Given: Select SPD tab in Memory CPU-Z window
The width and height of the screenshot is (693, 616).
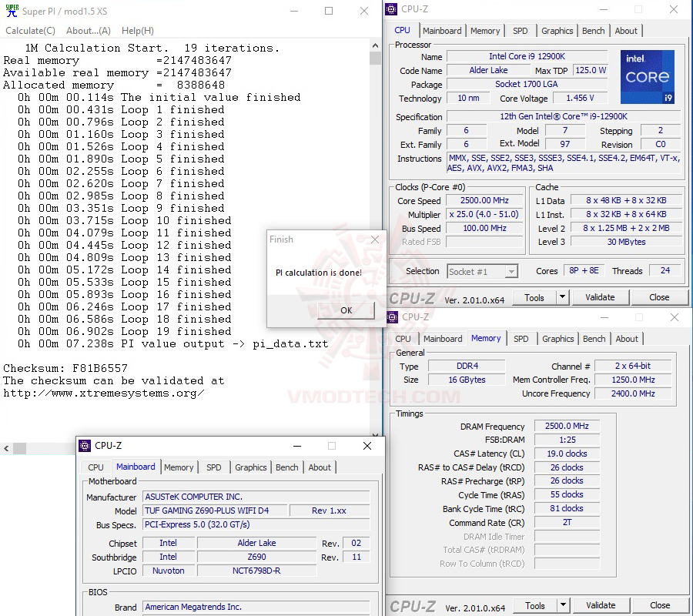Looking at the screenshot, I should pos(521,339).
